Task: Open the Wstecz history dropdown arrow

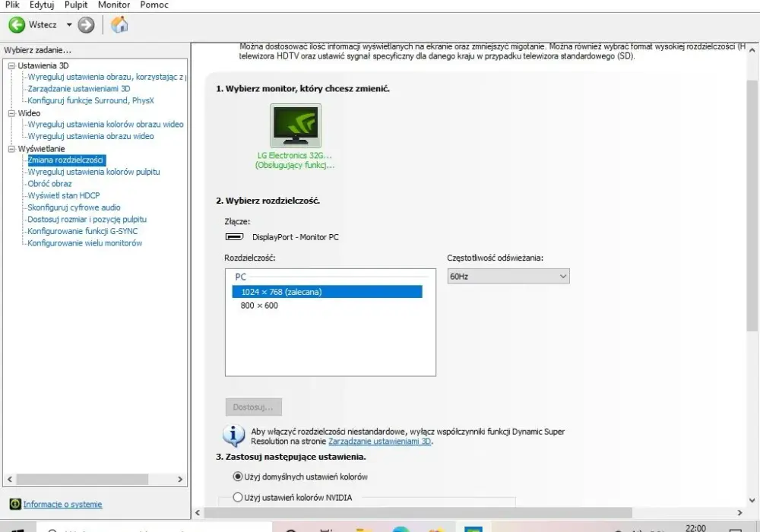Action: tap(69, 25)
